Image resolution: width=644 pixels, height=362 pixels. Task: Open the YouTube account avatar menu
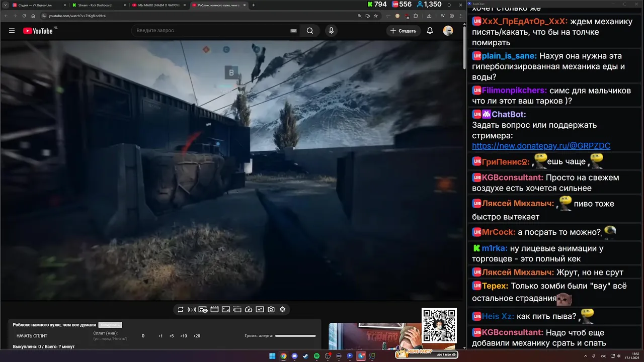point(448,31)
